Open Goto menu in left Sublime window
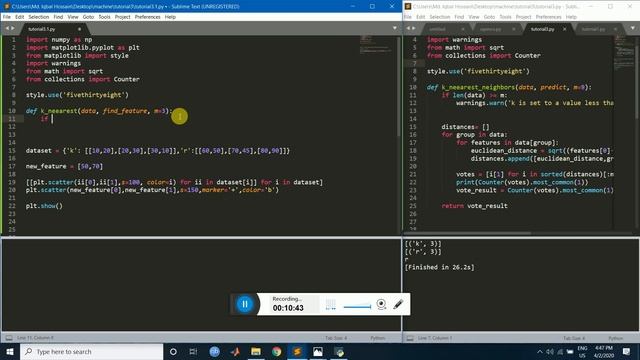The height and width of the screenshot is (360, 640). click(88, 17)
